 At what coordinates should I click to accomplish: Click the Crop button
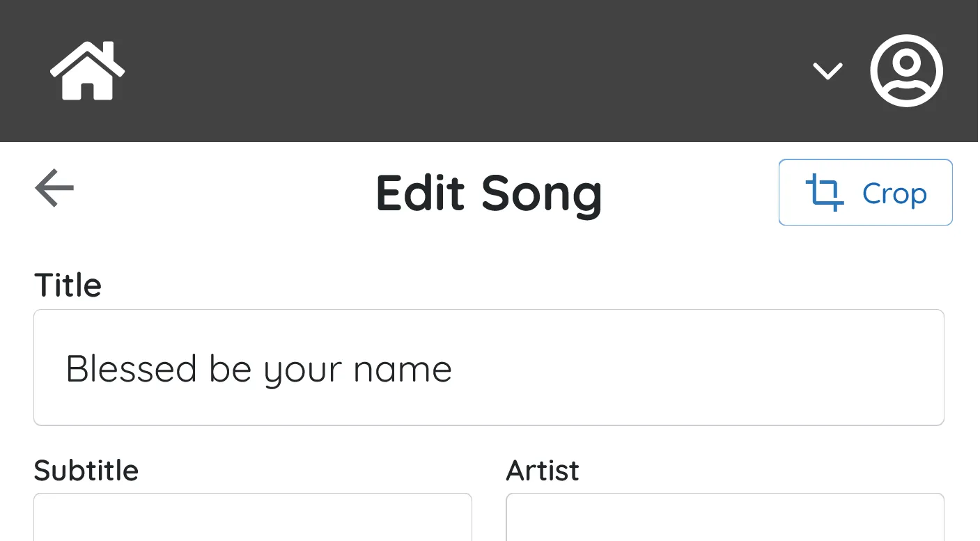point(865,192)
